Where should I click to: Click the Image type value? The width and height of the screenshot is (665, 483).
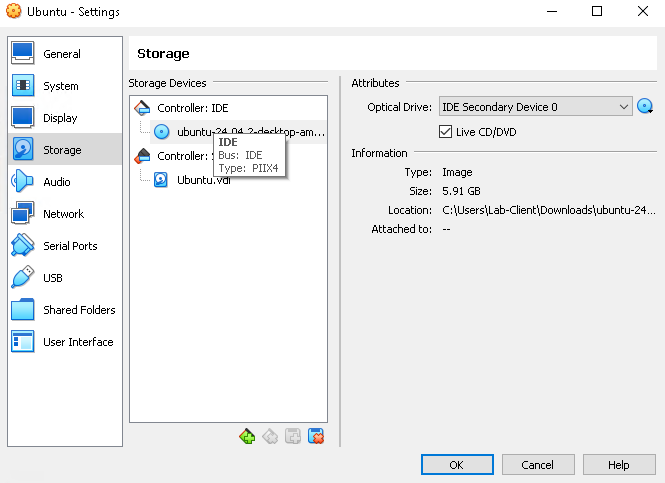[457, 172]
